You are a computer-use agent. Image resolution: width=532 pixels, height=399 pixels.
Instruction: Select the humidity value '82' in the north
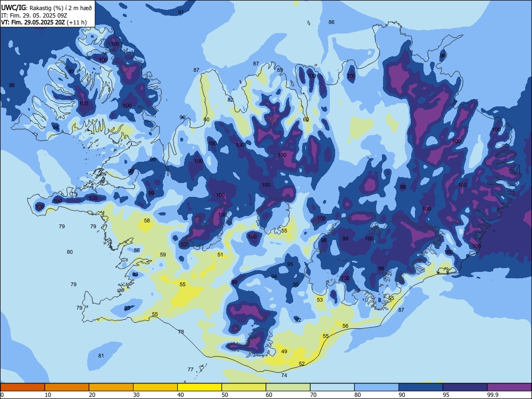[230, 99]
